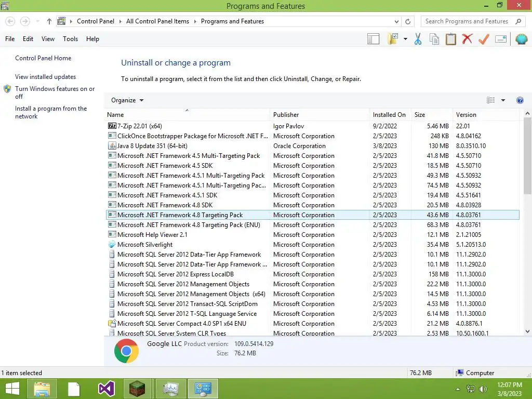Click the change view icon
Image resolution: width=532 pixels, height=399 pixels.
(x=490, y=100)
